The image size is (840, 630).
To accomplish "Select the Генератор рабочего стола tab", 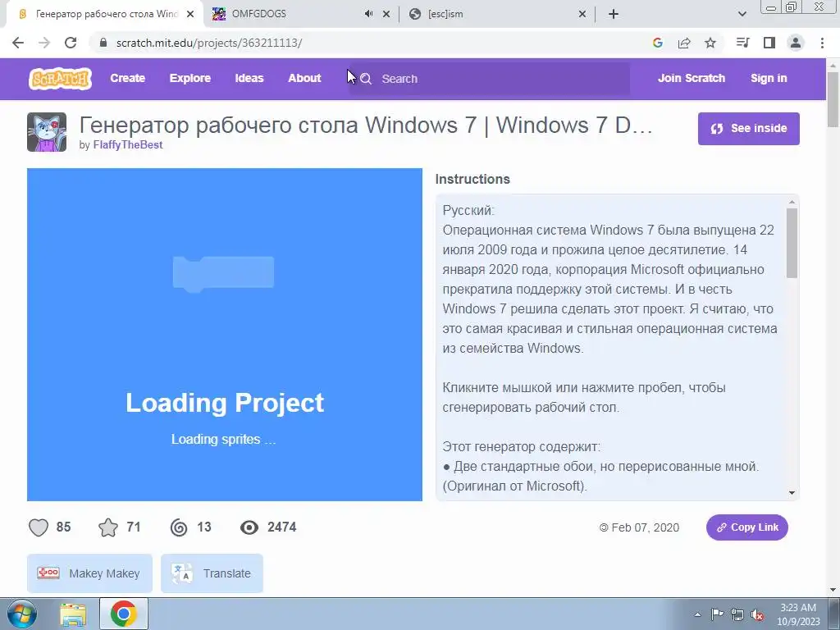I will pyautogui.click(x=106, y=14).
